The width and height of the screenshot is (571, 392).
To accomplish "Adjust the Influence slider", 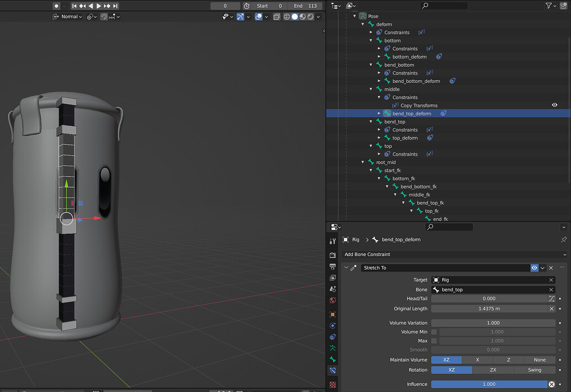I will [x=489, y=384].
